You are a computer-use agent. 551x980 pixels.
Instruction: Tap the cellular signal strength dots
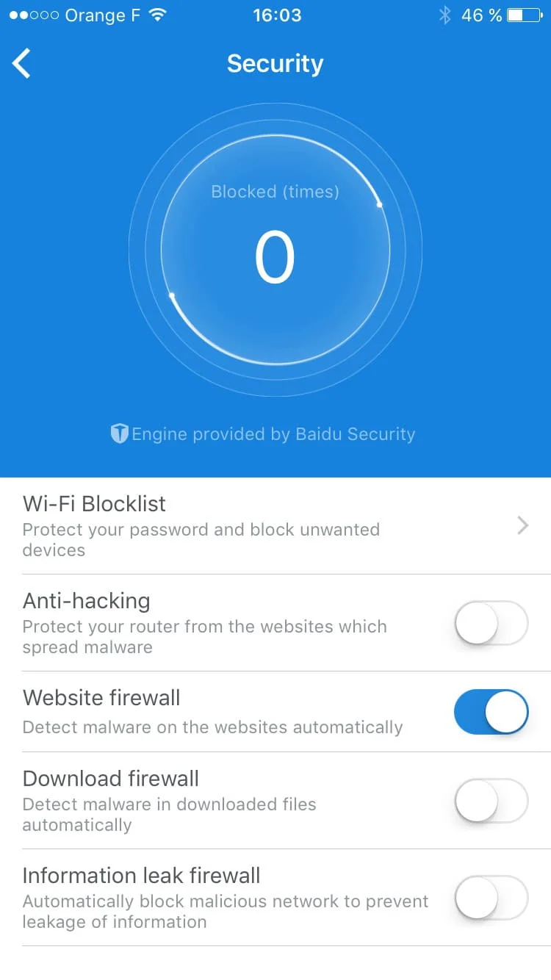(34, 15)
